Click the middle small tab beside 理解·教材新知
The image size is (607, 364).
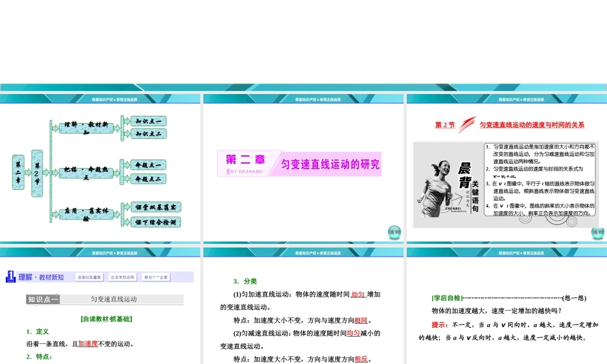point(123,277)
